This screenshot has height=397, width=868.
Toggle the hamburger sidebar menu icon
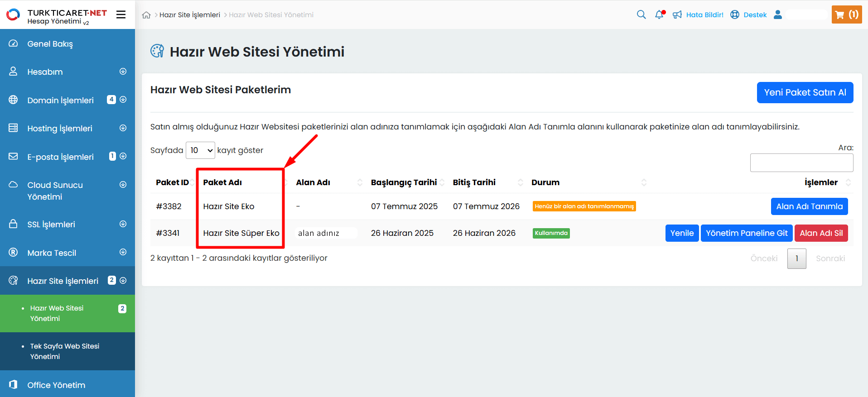pyautogui.click(x=121, y=14)
